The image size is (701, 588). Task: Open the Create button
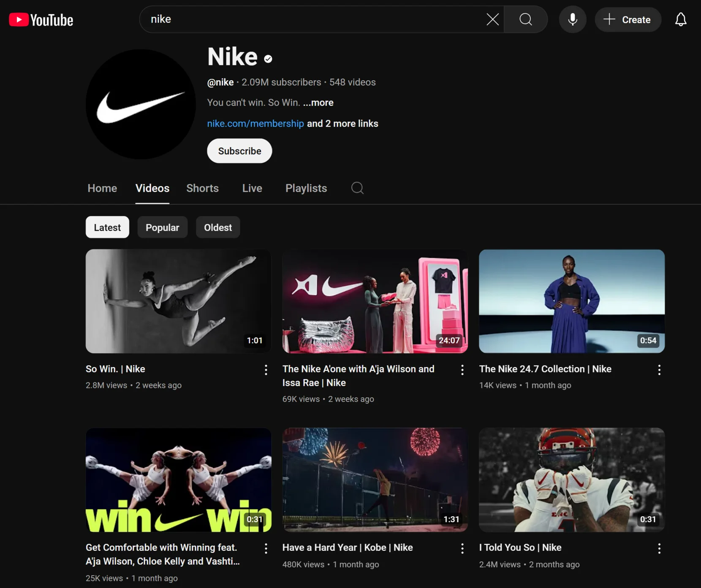[x=628, y=19]
